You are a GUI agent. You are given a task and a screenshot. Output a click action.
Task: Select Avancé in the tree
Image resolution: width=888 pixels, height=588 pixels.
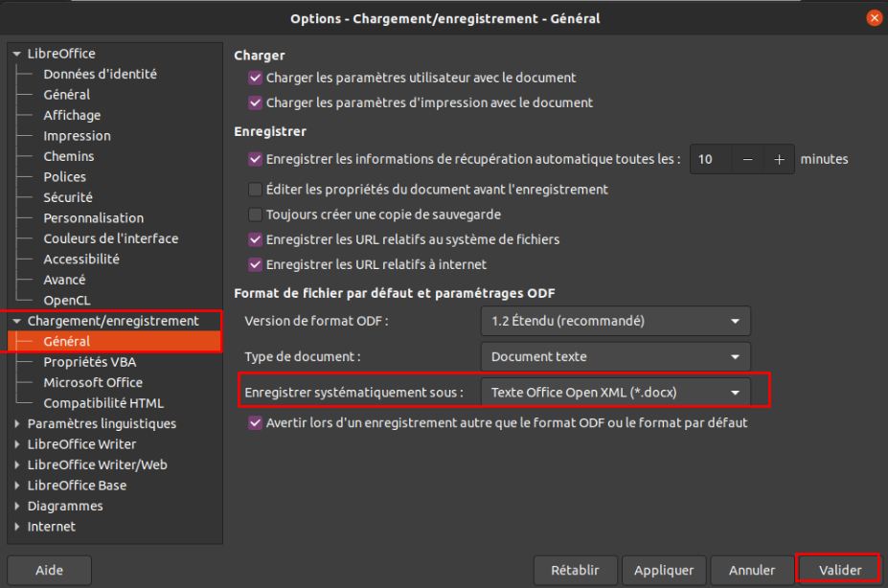pos(64,280)
